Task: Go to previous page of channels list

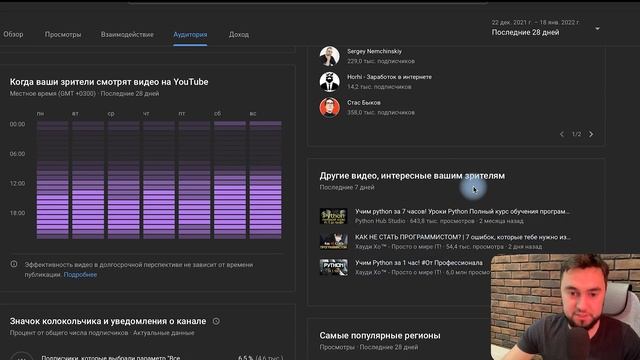Action: pyautogui.click(x=562, y=134)
